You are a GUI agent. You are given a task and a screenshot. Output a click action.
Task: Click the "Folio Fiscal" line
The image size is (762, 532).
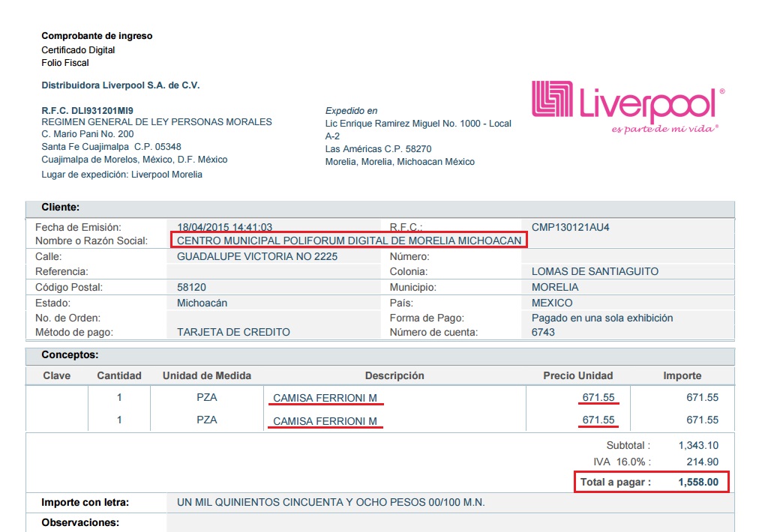65,63
